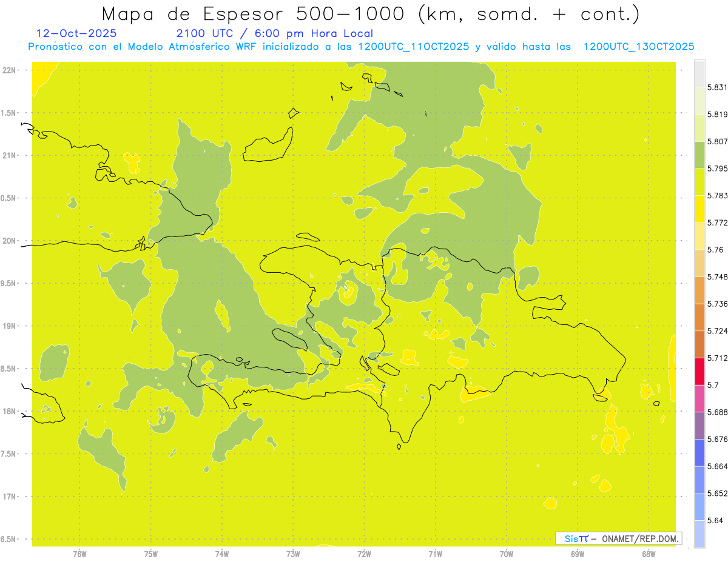This screenshot has height=562, width=728.
Task: Click the legend value '5.76'
Action: [715, 250]
